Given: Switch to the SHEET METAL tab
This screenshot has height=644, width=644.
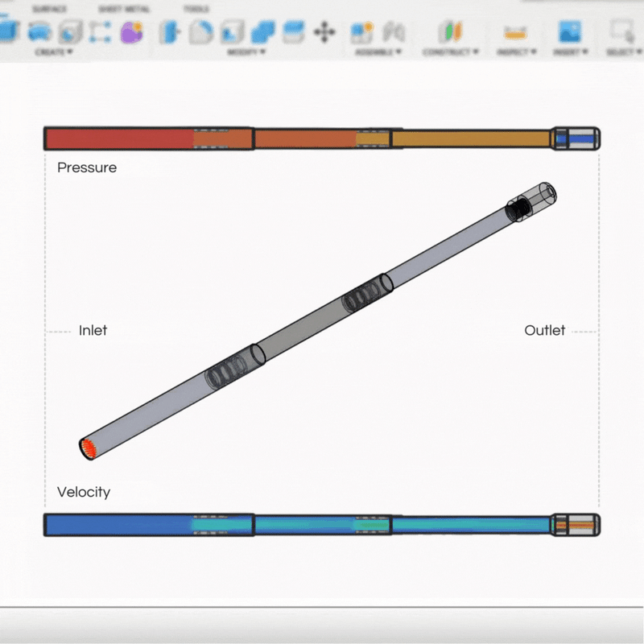Looking at the screenshot, I should coord(123,10).
